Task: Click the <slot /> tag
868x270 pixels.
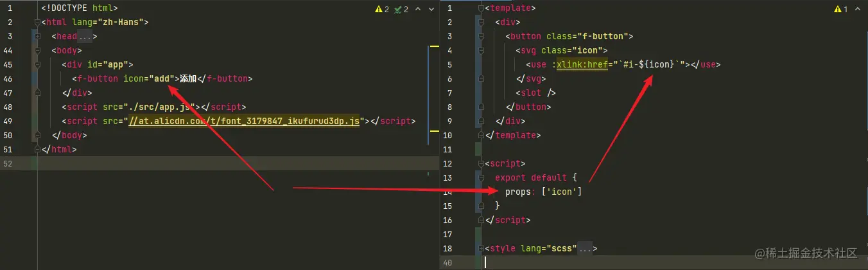Action: point(535,93)
